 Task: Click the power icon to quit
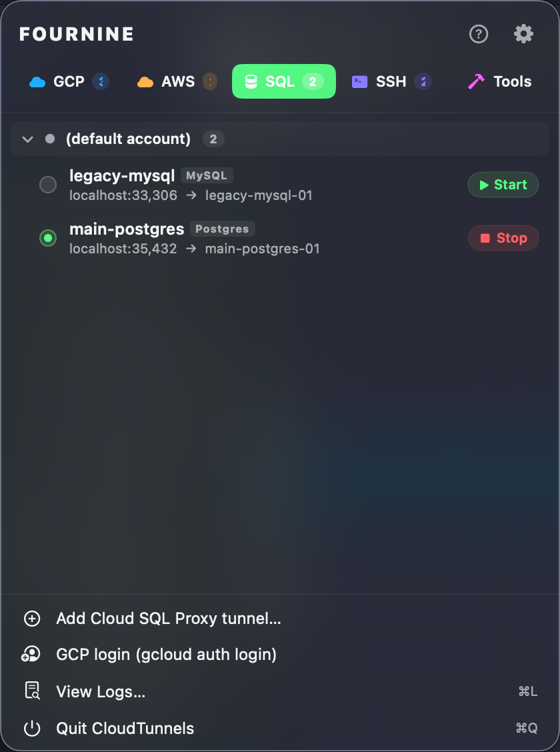[32, 728]
